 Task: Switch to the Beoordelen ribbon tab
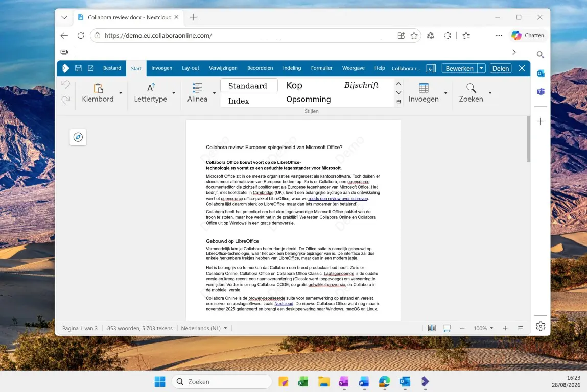point(260,68)
